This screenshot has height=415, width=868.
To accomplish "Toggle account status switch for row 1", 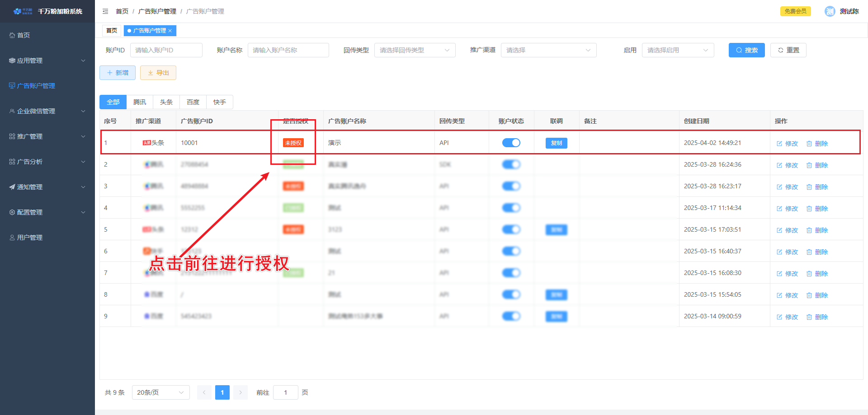I will point(511,143).
